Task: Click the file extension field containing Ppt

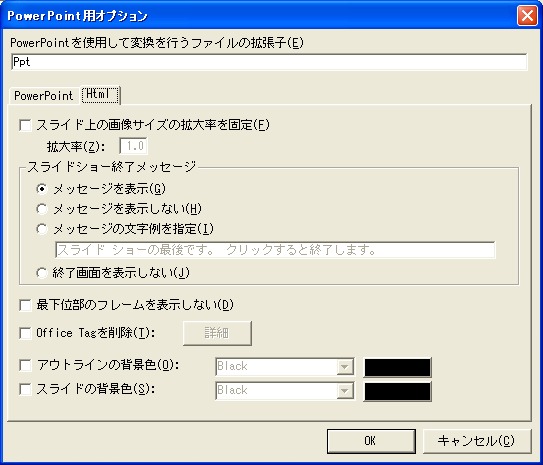Action: coord(269,62)
